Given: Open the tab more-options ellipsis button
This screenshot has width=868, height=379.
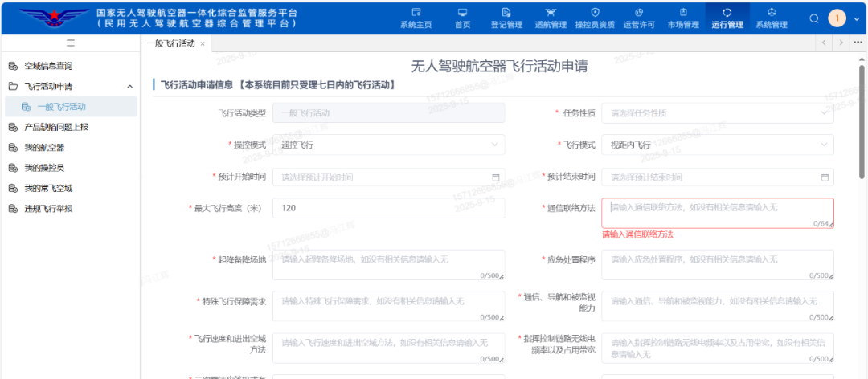Looking at the screenshot, I should click(x=858, y=43).
